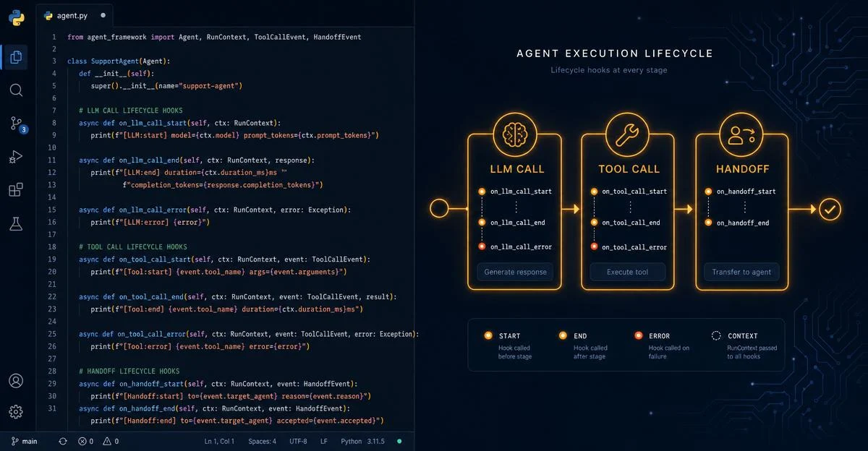Image resolution: width=868 pixels, height=451 pixels.
Task: Change indentation via Spaces: 4
Action: coord(262,441)
